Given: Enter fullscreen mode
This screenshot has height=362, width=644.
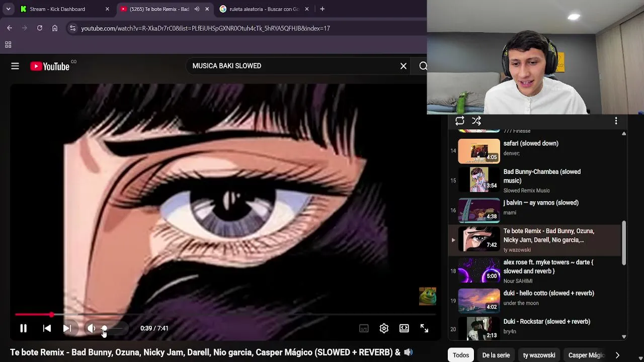Looking at the screenshot, I should [x=424, y=328].
